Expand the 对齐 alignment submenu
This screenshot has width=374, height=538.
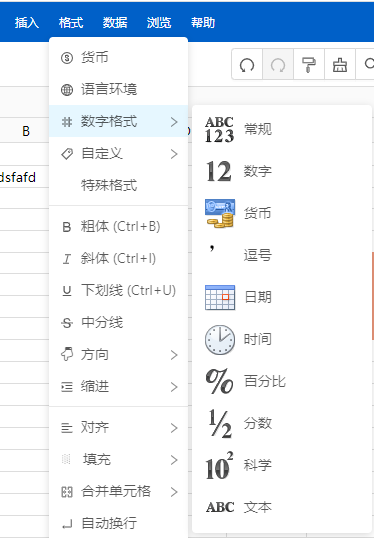pos(118,428)
